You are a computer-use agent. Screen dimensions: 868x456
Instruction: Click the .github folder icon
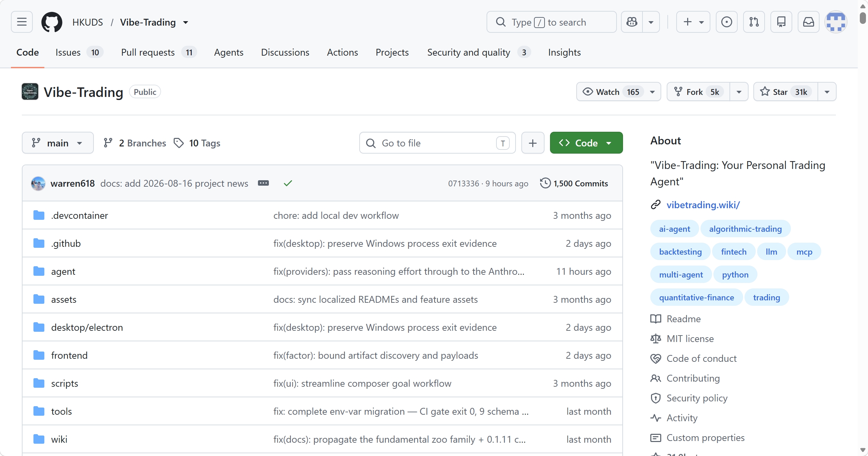(39, 243)
